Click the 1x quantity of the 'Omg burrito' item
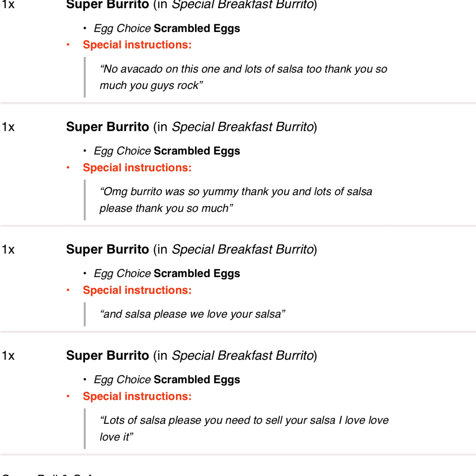This screenshot has height=476, width=476. [8, 127]
